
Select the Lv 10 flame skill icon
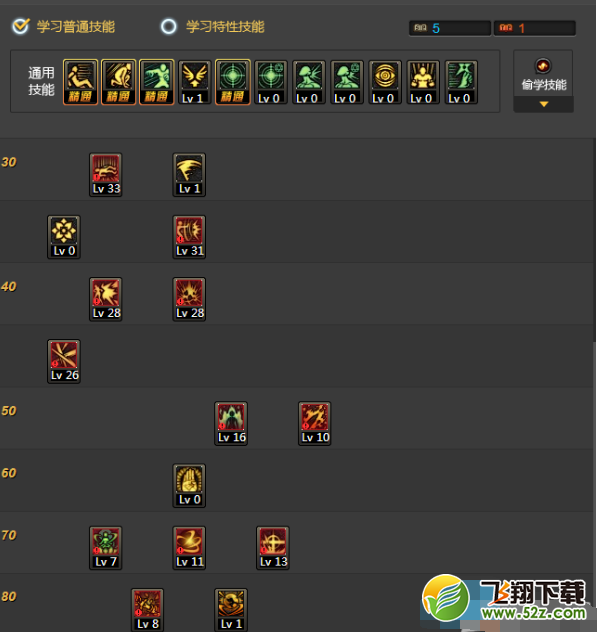click(x=314, y=423)
